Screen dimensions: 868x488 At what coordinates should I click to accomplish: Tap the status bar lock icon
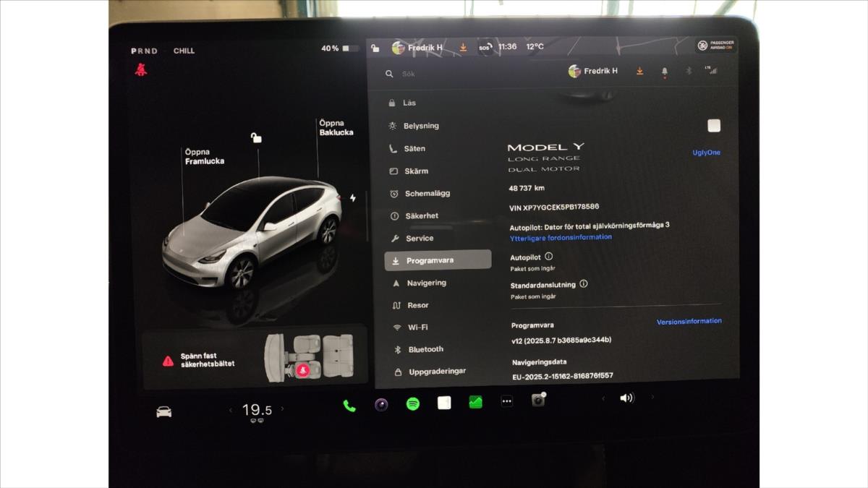pos(375,48)
